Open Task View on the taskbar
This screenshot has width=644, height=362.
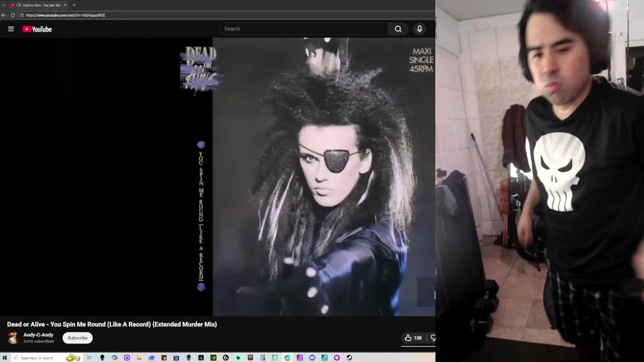(89, 357)
